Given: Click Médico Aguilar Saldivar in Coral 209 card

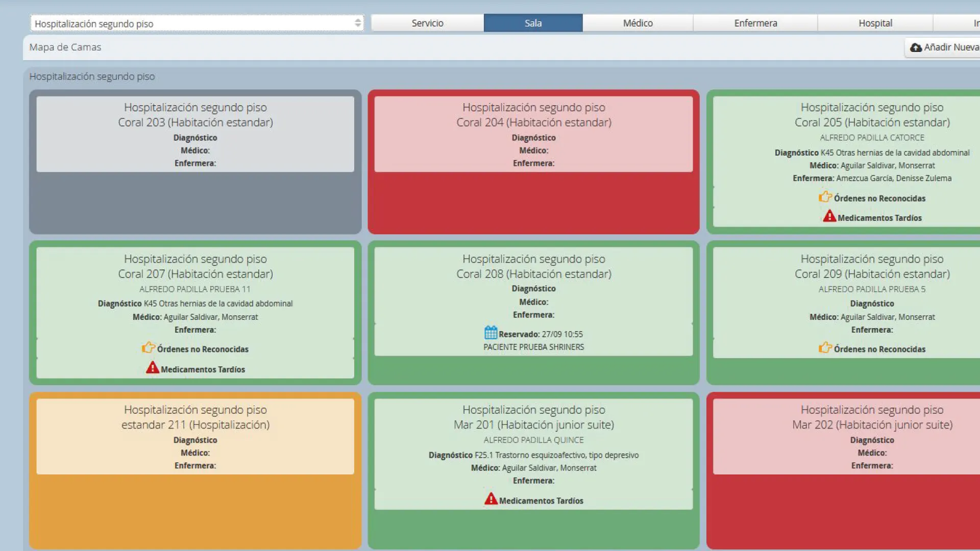Looking at the screenshot, I should (872, 317).
